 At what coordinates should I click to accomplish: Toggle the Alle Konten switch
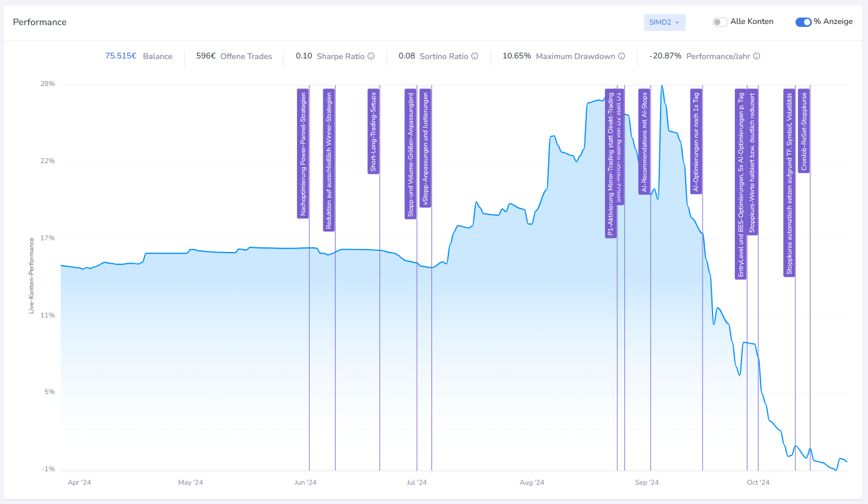point(720,22)
